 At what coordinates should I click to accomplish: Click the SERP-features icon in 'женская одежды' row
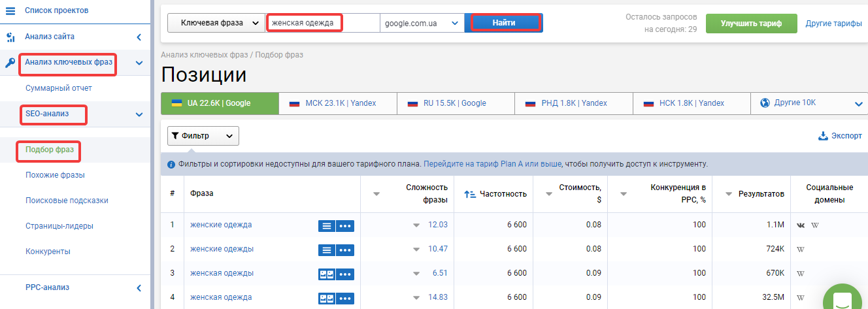(x=327, y=274)
